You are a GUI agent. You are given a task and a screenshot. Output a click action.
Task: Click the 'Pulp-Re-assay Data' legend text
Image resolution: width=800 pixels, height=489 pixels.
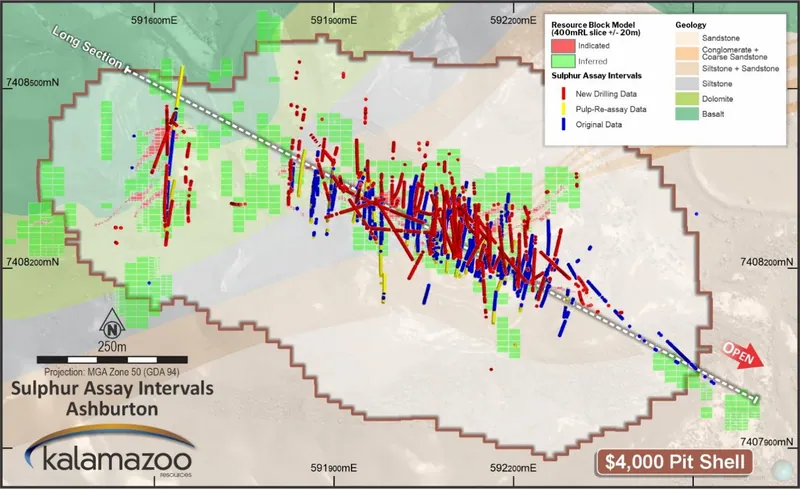click(x=611, y=109)
